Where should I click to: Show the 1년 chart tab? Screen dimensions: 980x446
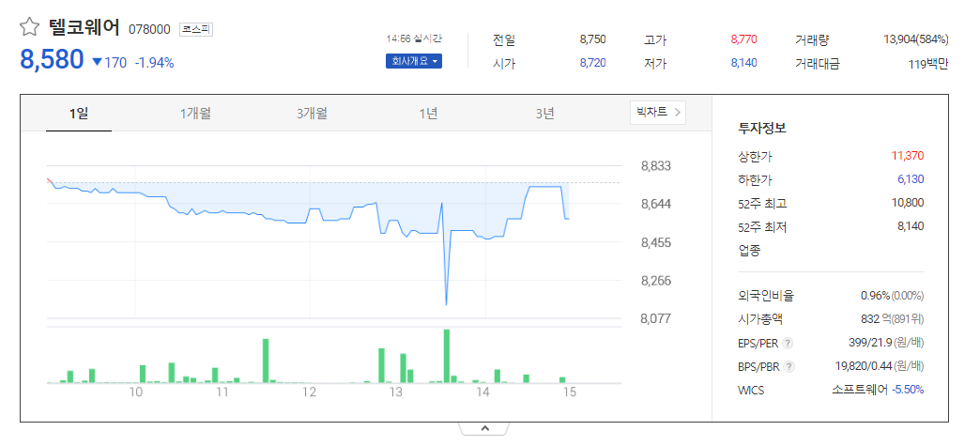(x=428, y=114)
